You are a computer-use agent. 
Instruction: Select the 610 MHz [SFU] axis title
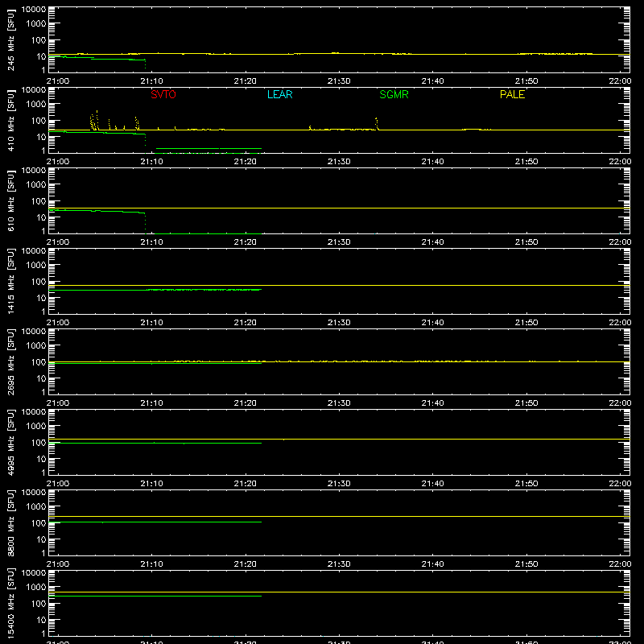click(11, 200)
